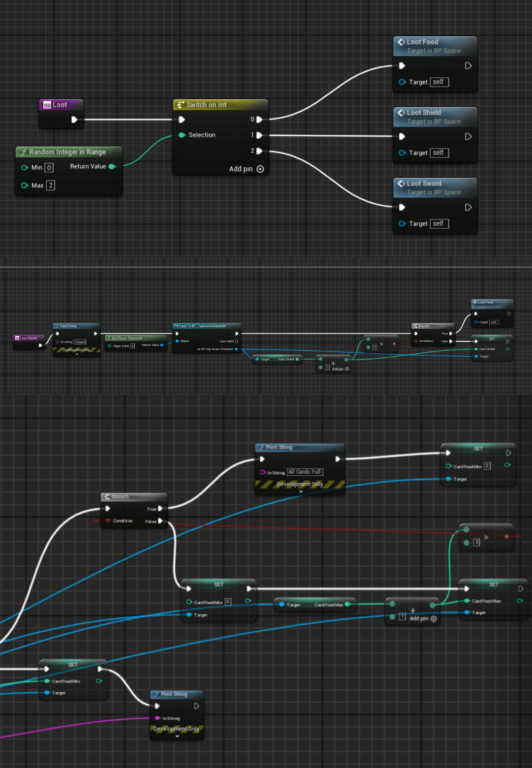
Task: Click the Loot Shield macro diamond icon
Action: (x=402, y=113)
